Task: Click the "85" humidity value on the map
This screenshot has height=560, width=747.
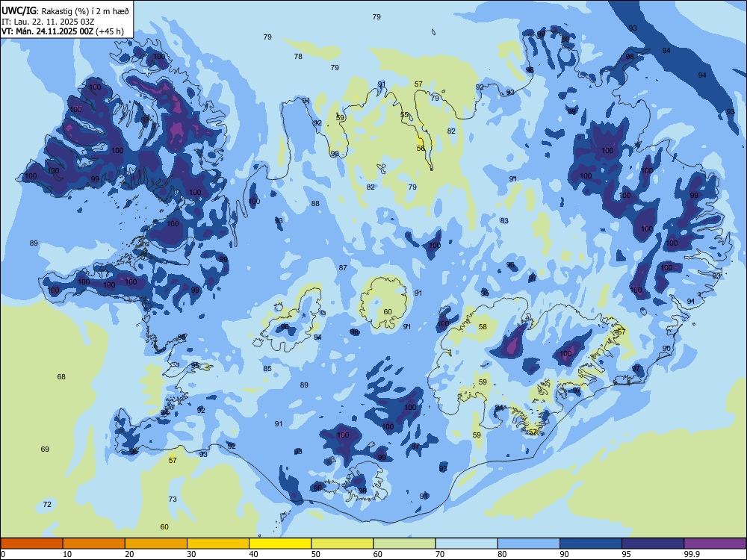Action: tap(267, 369)
